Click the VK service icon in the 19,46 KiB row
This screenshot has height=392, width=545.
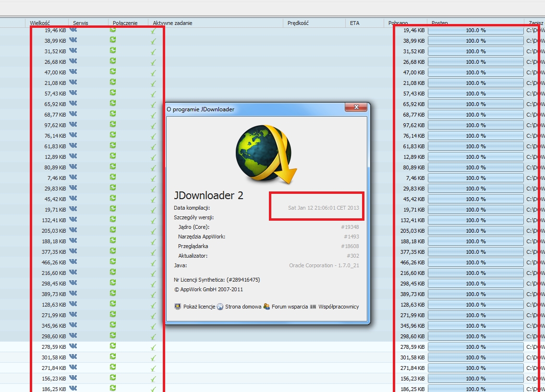(73, 30)
